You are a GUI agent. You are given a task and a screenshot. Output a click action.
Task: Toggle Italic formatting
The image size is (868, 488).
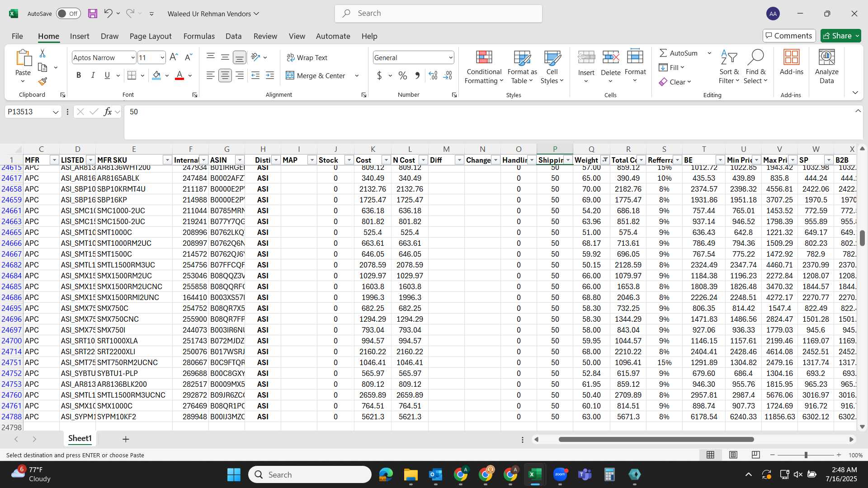click(93, 75)
